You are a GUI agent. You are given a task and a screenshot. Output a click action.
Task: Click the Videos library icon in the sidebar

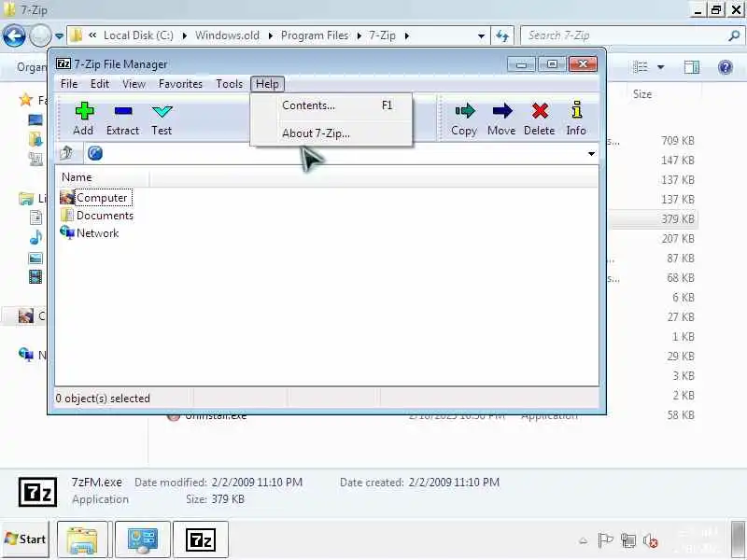(x=35, y=276)
